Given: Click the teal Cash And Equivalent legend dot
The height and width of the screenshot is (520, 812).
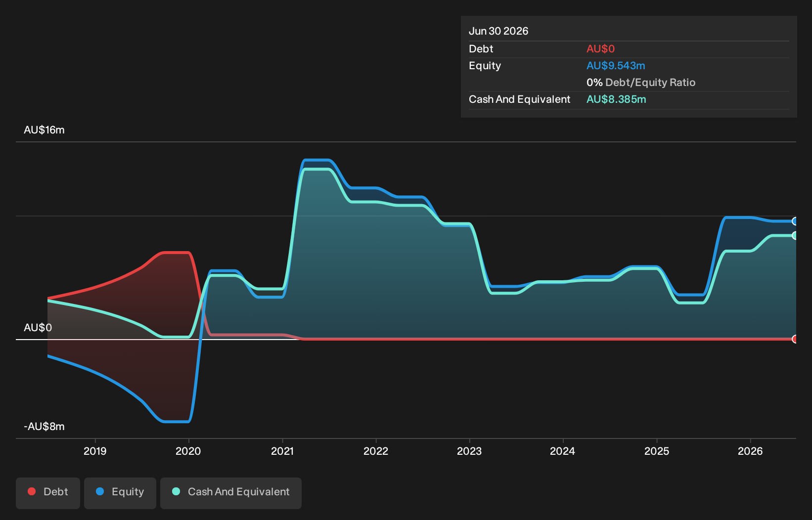Looking at the screenshot, I should 176,491.
